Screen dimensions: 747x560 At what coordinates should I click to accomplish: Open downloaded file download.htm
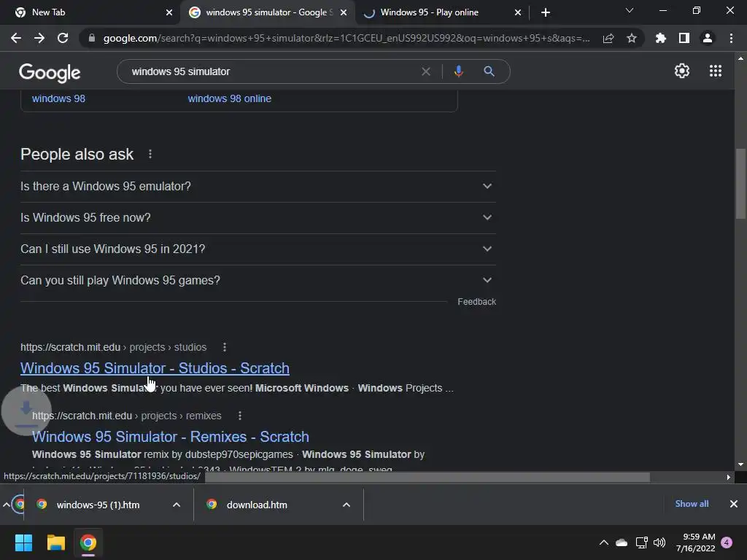point(257,505)
